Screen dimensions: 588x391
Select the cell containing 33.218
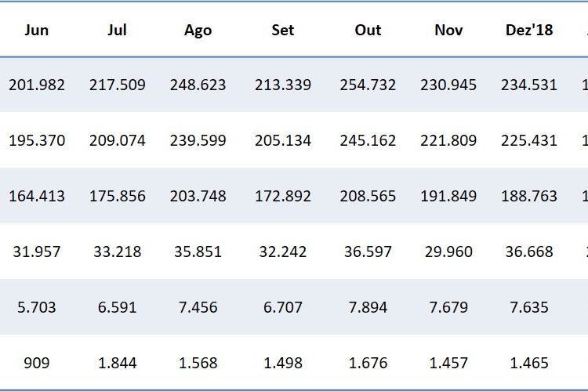point(118,252)
